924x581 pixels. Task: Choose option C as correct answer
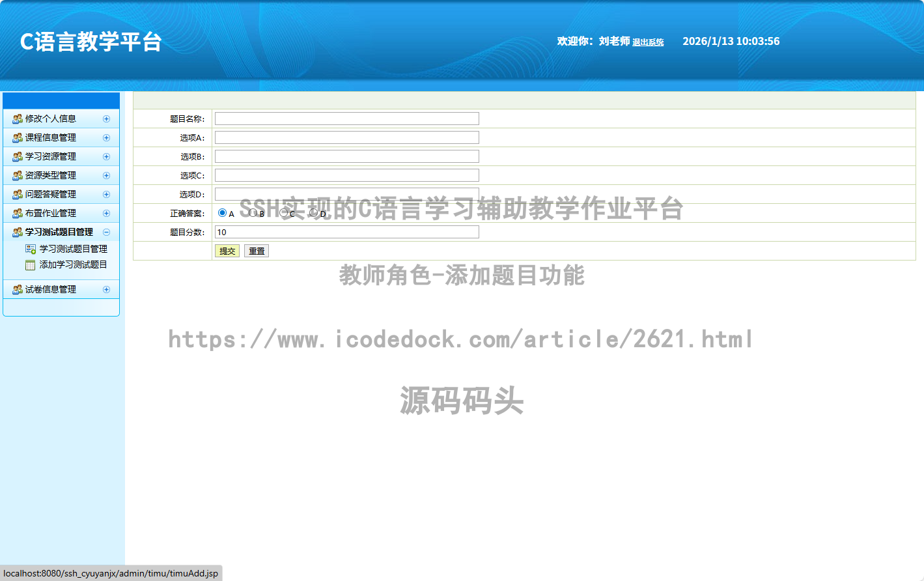[283, 213]
